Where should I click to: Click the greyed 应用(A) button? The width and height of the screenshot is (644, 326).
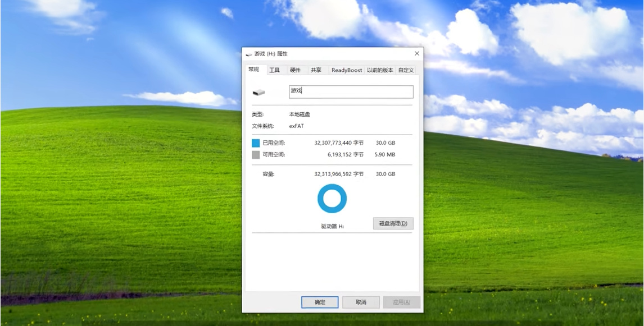[x=401, y=302]
